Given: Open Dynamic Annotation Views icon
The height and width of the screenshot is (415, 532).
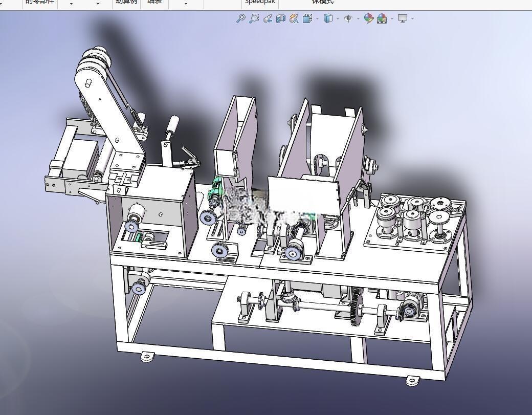Looking at the screenshot, I should [x=294, y=18].
